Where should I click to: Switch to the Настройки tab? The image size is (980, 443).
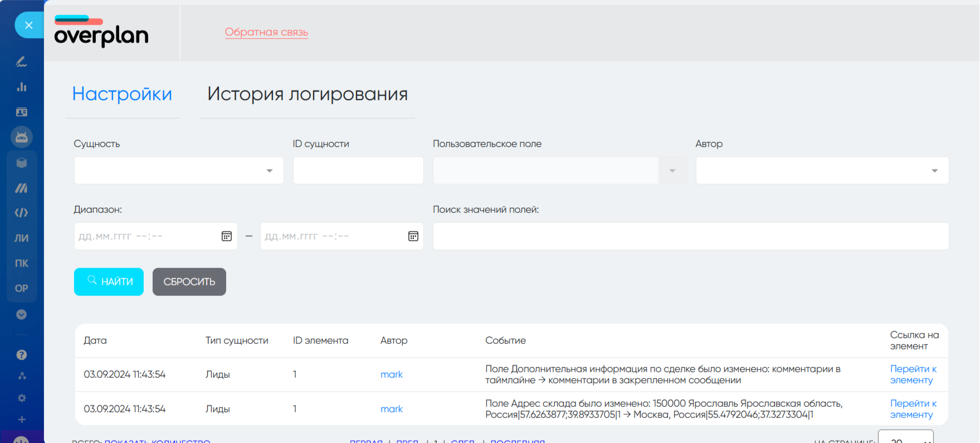(122, 94)
